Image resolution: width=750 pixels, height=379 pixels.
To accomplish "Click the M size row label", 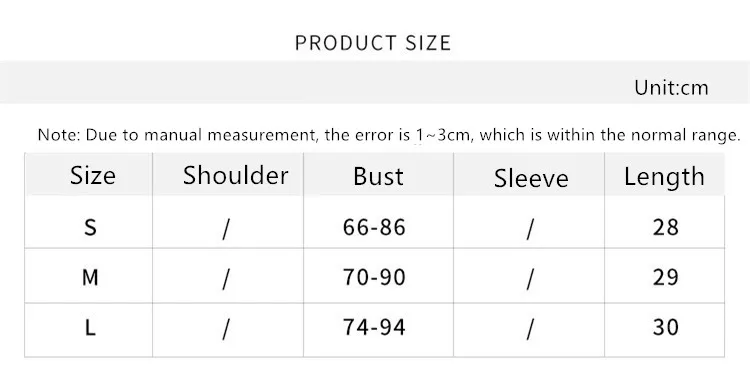I will (90, 278).
